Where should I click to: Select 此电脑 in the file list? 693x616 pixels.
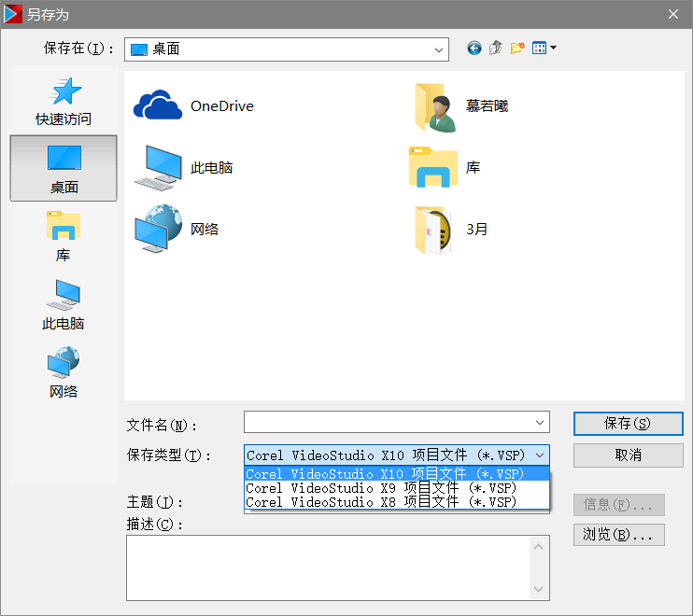(x=183, y=168)
